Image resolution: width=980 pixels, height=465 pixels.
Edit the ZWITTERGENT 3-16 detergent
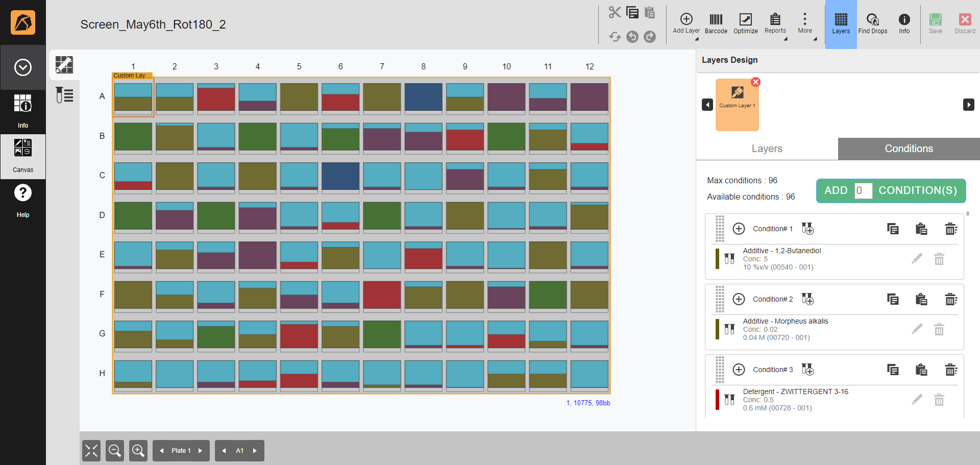[x=917, y=400]
